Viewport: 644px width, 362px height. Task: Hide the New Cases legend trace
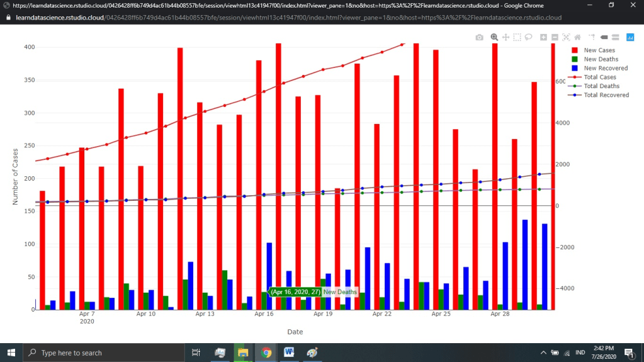(x=599, y=50)
